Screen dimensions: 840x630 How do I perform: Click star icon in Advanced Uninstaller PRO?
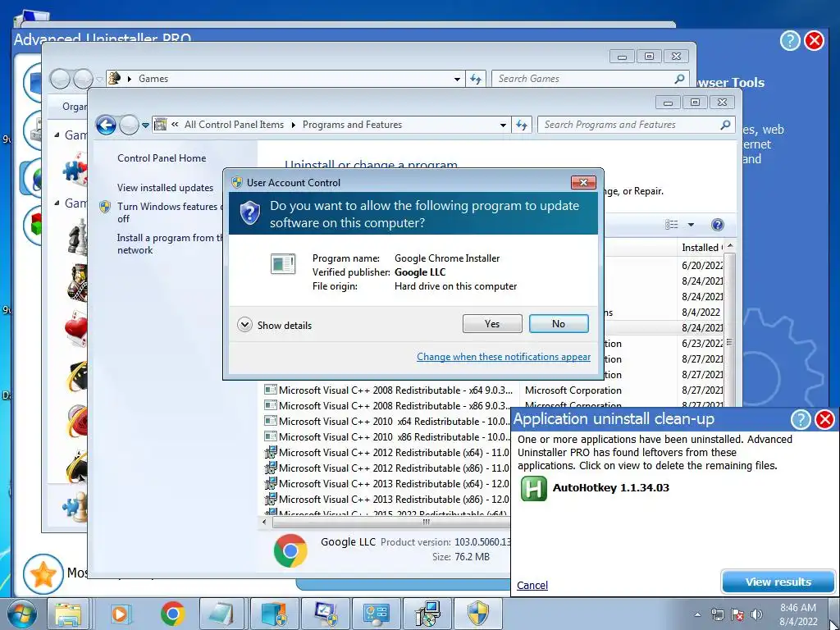(43, 575)
